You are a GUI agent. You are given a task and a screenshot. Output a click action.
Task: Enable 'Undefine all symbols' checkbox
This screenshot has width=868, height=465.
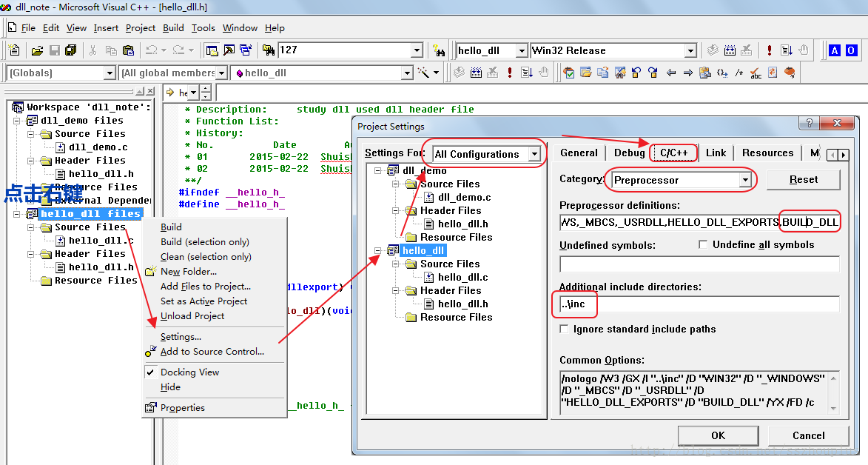(703, 244)
